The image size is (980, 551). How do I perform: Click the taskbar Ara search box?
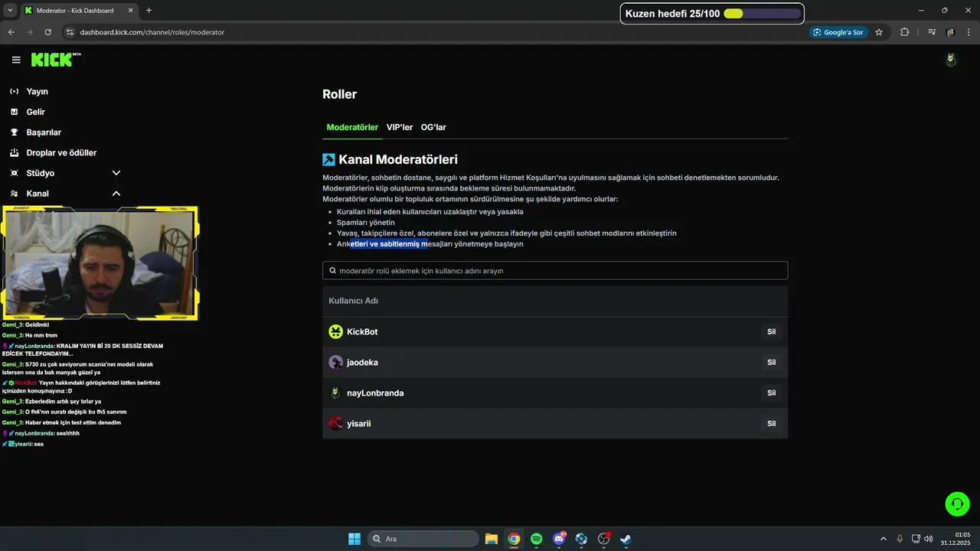coord(423,539)
